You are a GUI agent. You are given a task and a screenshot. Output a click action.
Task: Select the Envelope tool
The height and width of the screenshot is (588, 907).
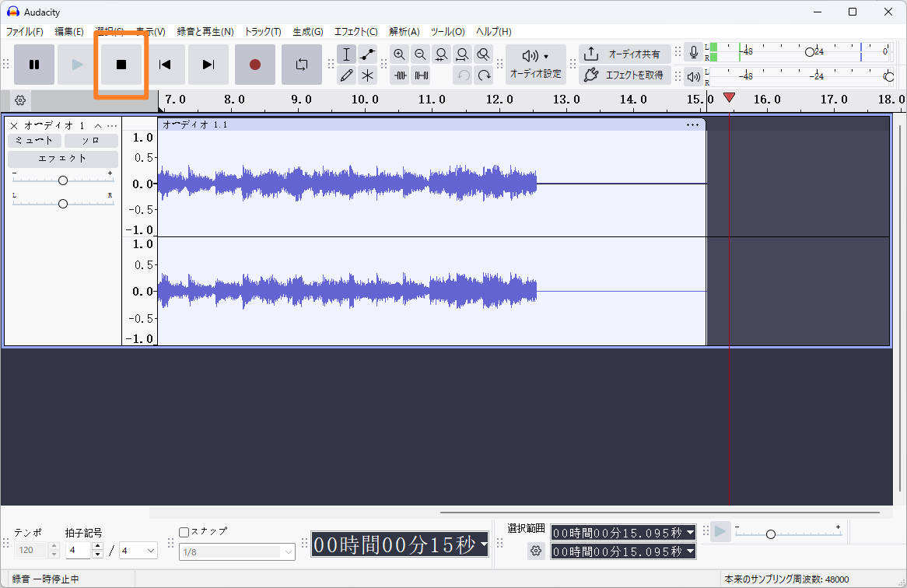tap(367, 54)
